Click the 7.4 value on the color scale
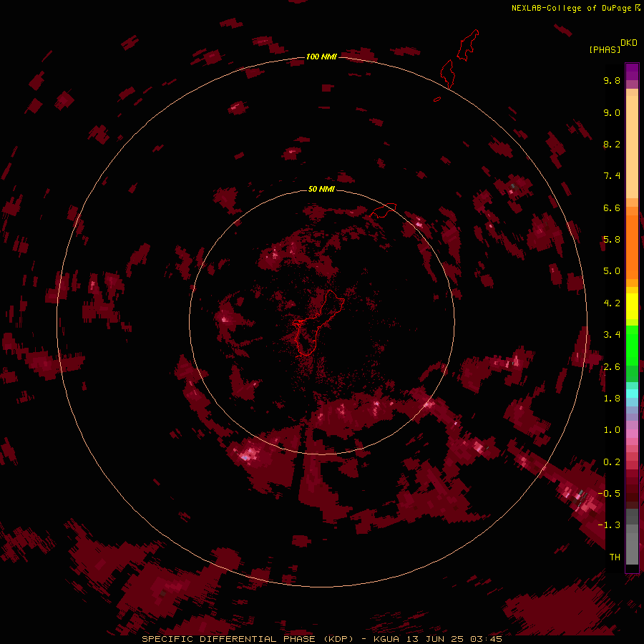Image resolution: width=644 pixels, height=644 pixels. tap(612, 176)
